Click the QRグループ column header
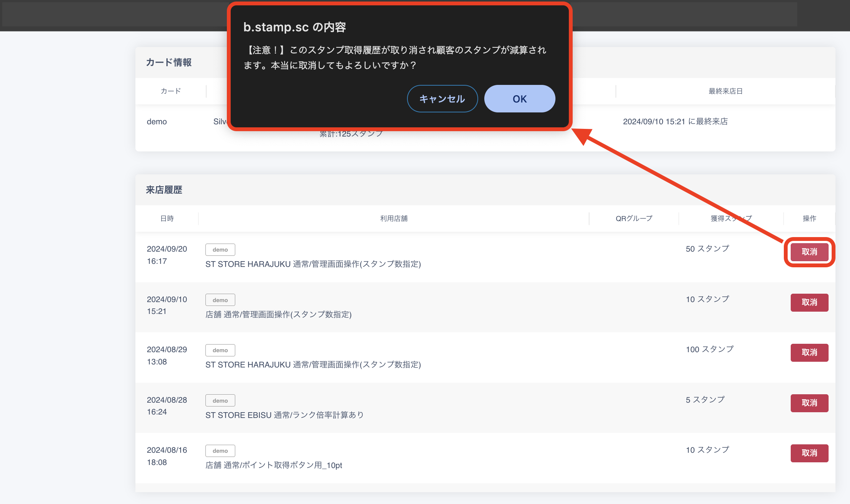 tap(634, 218)
